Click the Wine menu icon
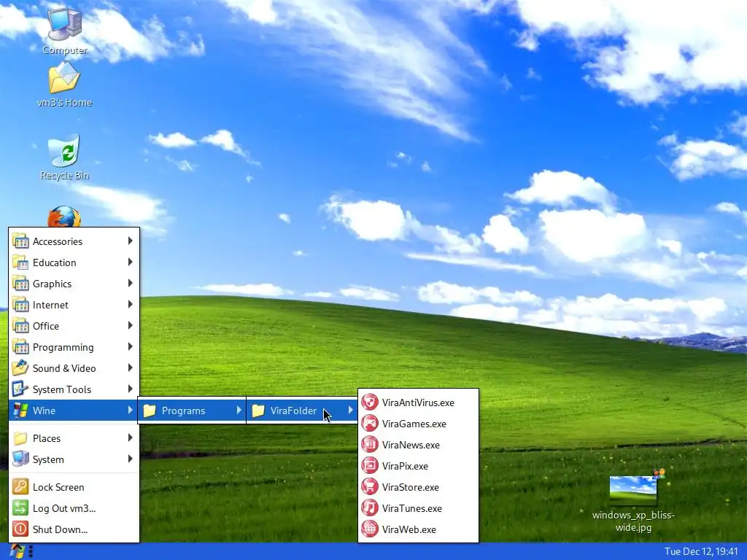 [20, 411]
